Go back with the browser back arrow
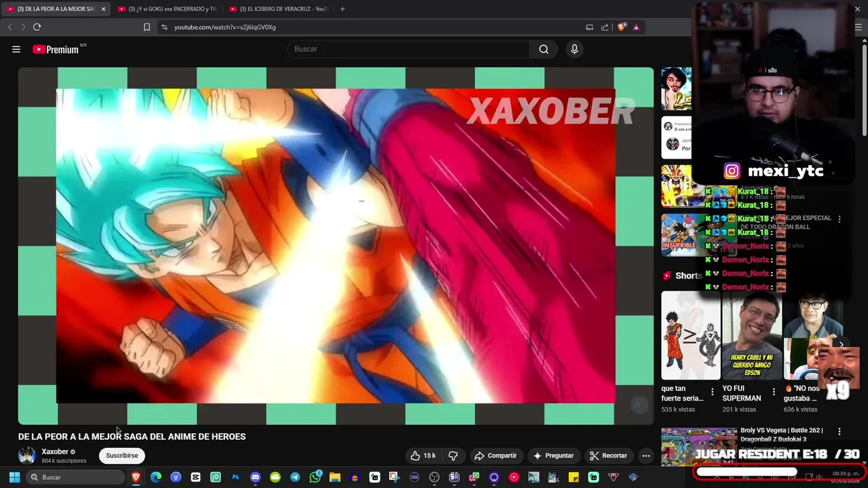The height and width of the screenshot is (488, 868). [x=9, y=27]
